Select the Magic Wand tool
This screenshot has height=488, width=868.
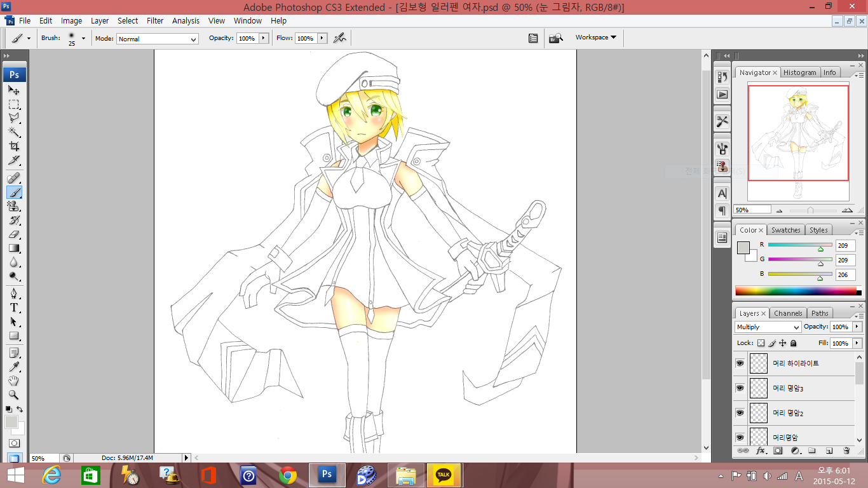coord(14,132)
